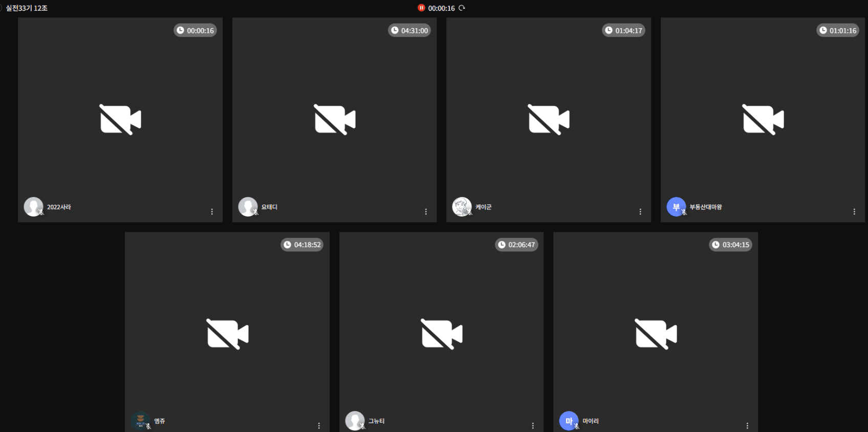Click the 04:18:52 timer badge

(x=302, y=245)
